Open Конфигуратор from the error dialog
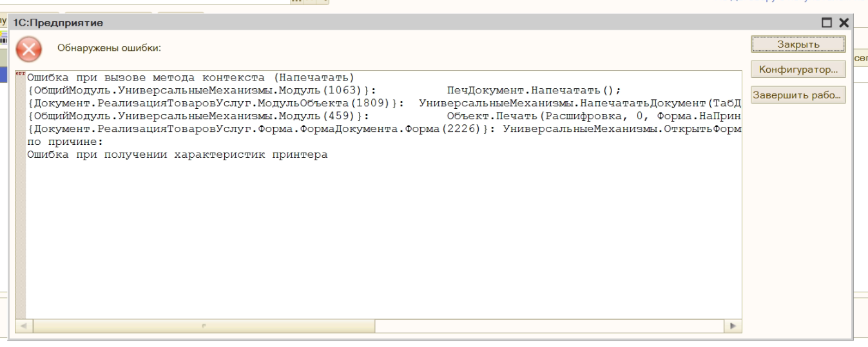This screenshot has width=868, height=347. [798, 69]
